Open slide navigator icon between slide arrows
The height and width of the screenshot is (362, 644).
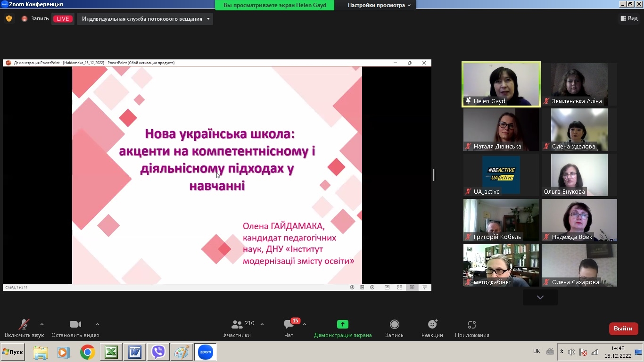click(362, 287)
